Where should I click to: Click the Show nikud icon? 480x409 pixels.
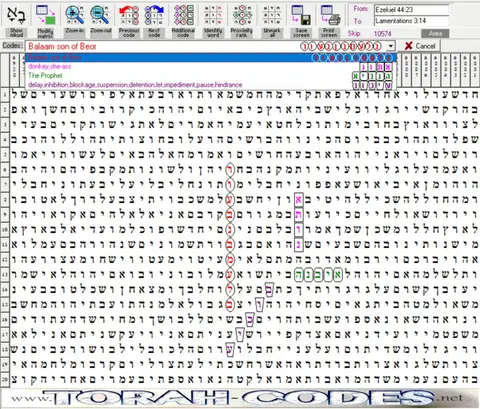16,15
